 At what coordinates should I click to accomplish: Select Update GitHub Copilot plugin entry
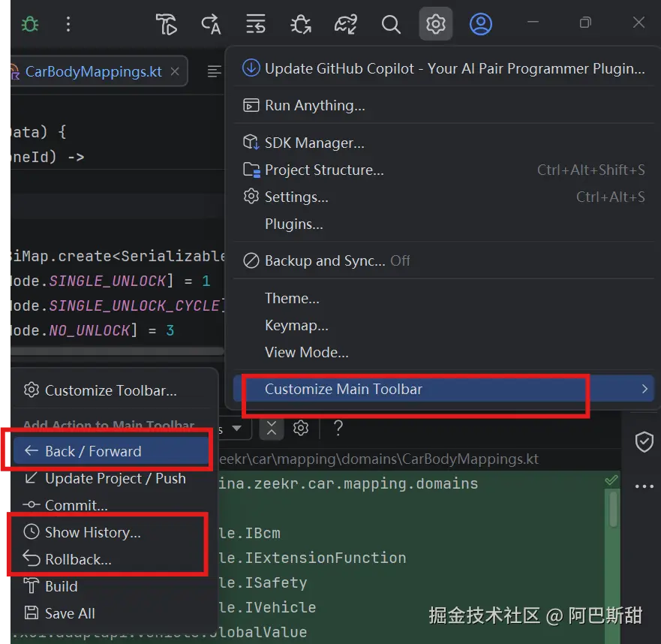pyautogui.click(x=443, y=68)
